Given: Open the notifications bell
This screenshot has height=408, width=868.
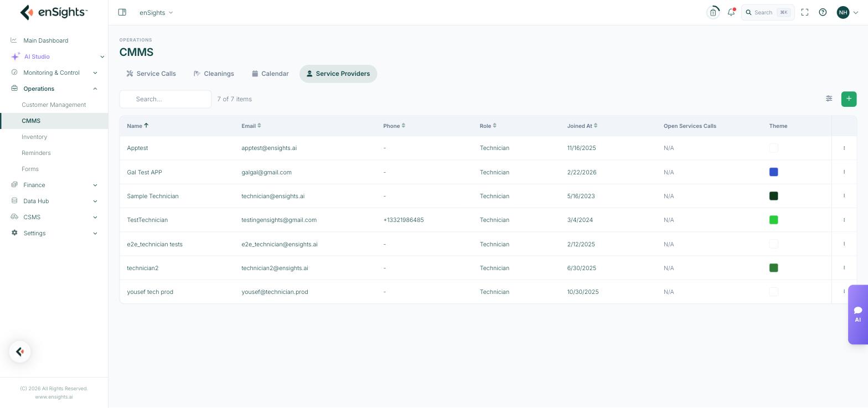Looking at the screenshot, I should pyautogui.click(x=731, y=12).
